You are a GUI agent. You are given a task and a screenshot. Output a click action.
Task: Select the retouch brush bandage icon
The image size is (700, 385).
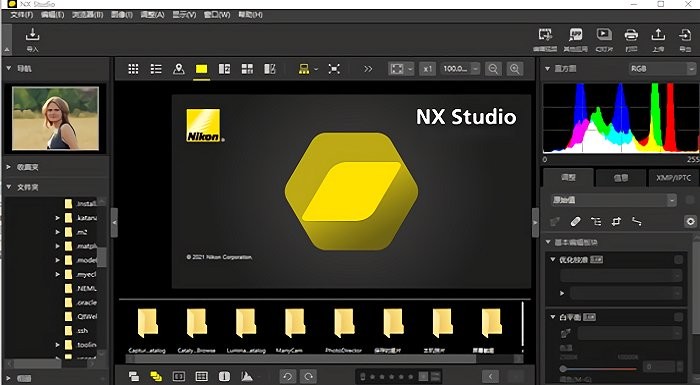[x=575, y=221]
